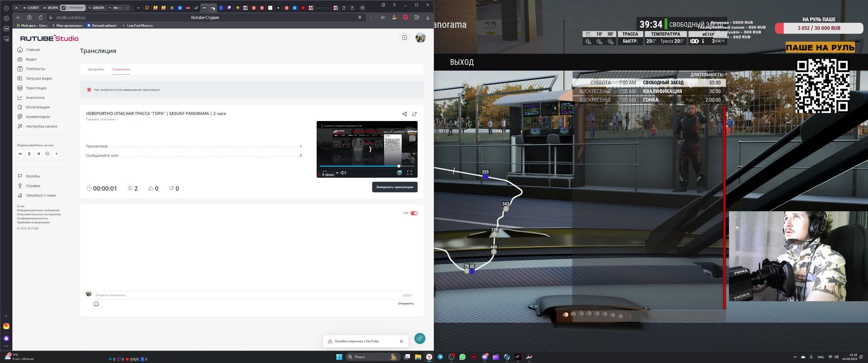Open browser downloads

point(428,18)
